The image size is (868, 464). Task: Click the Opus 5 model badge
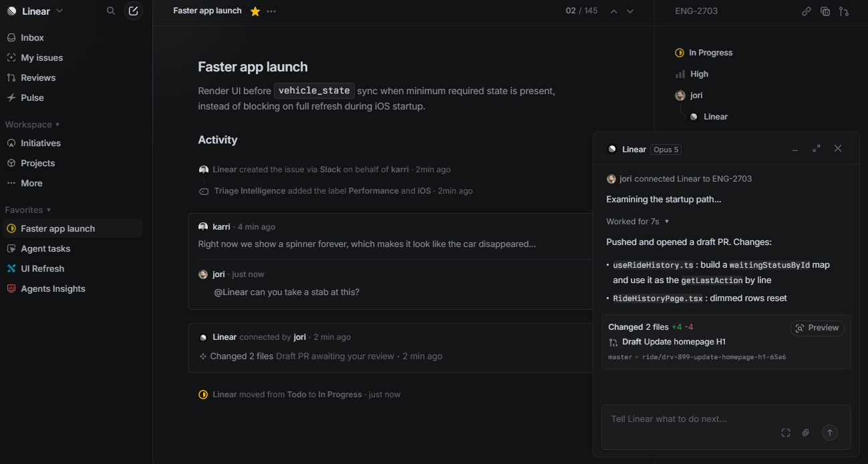pos(666,150)
